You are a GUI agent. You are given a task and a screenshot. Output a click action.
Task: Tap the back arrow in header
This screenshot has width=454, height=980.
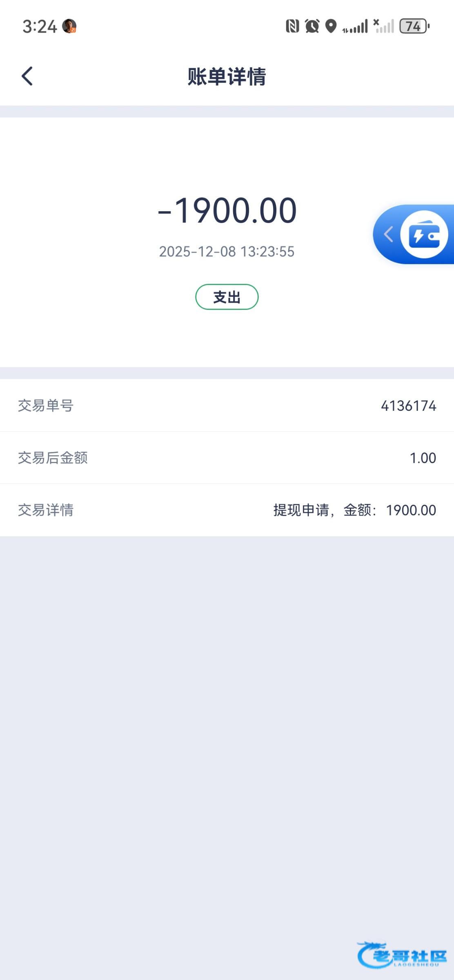[x=27, y=76]
